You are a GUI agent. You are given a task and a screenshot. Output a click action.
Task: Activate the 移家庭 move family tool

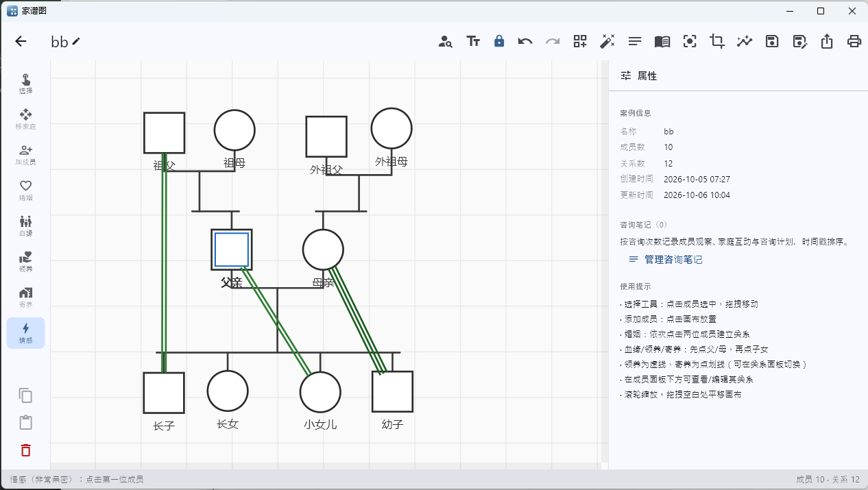click(25, 119)
